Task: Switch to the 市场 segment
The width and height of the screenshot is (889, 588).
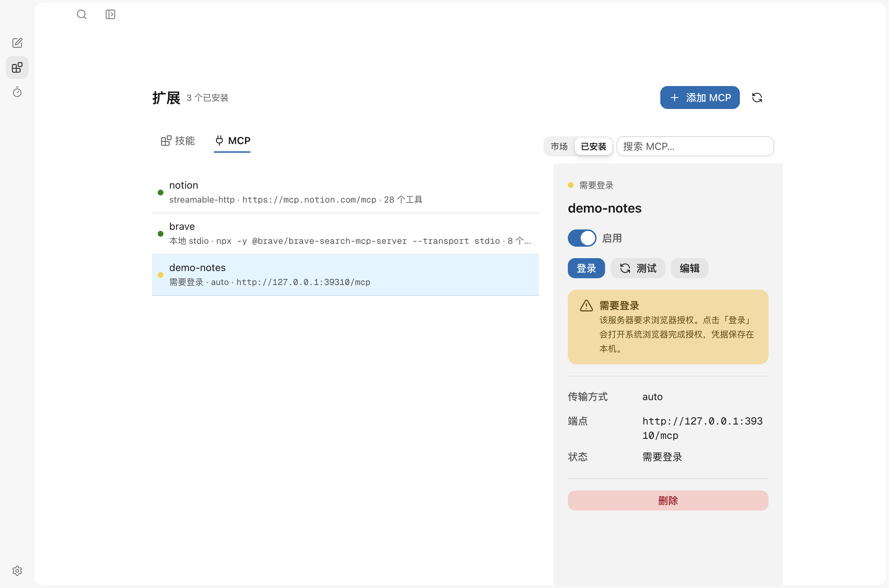Action: tap(559, 146)
